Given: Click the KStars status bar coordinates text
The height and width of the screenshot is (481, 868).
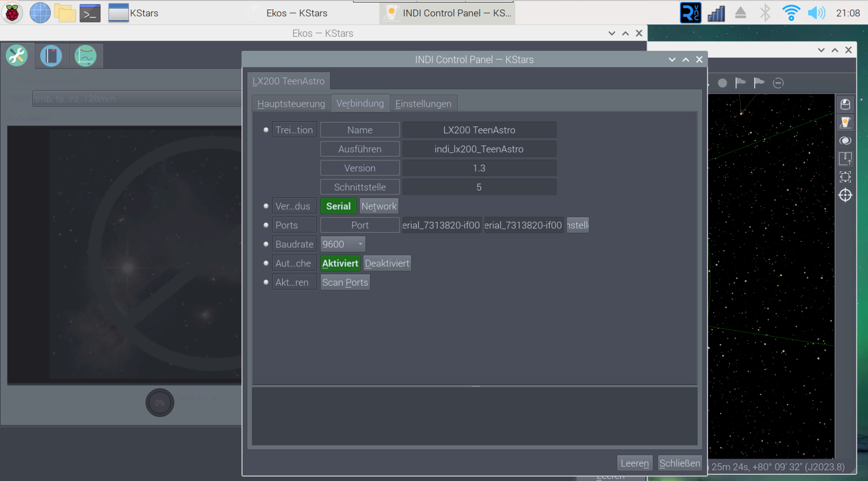Looking at the screenshot, I should [778, 467].
